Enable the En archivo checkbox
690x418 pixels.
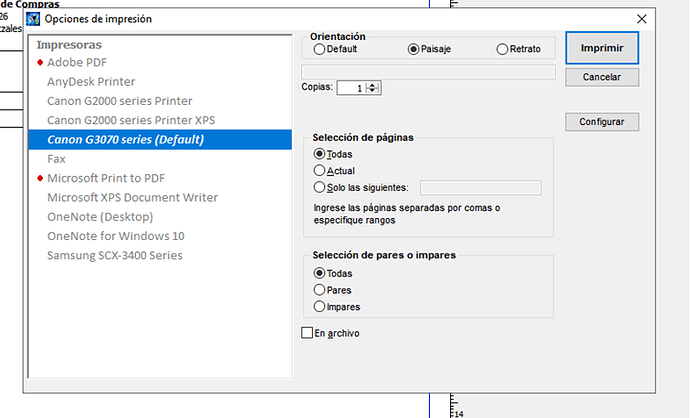point(308,333)
